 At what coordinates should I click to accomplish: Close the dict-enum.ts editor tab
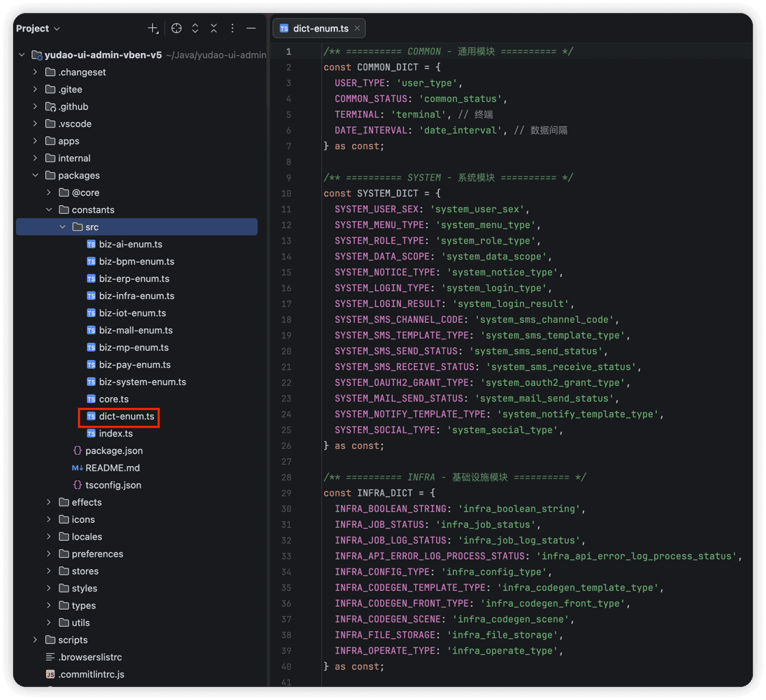pyautogui.click(x=357, y=29)
